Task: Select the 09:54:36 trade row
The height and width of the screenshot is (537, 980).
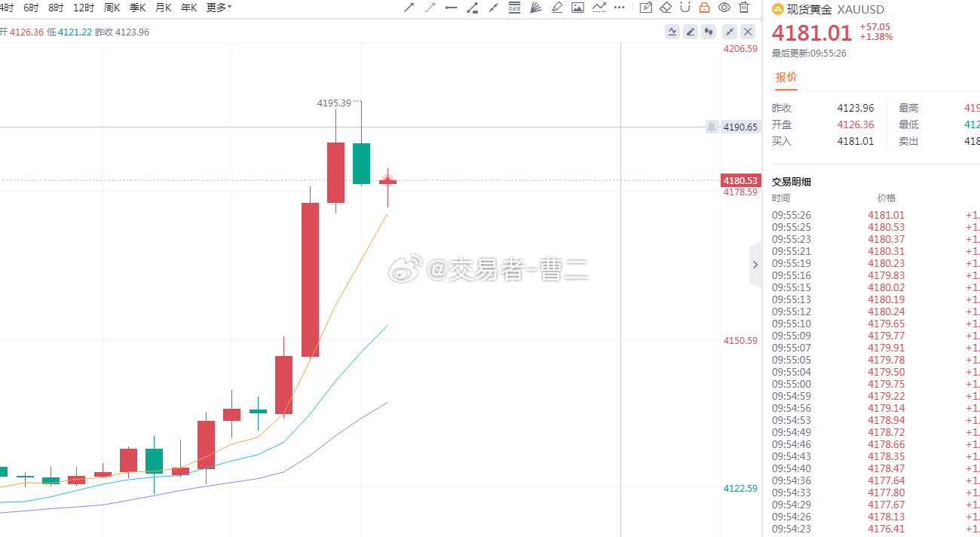Action: pyautogui.click(x=874, y=480)
